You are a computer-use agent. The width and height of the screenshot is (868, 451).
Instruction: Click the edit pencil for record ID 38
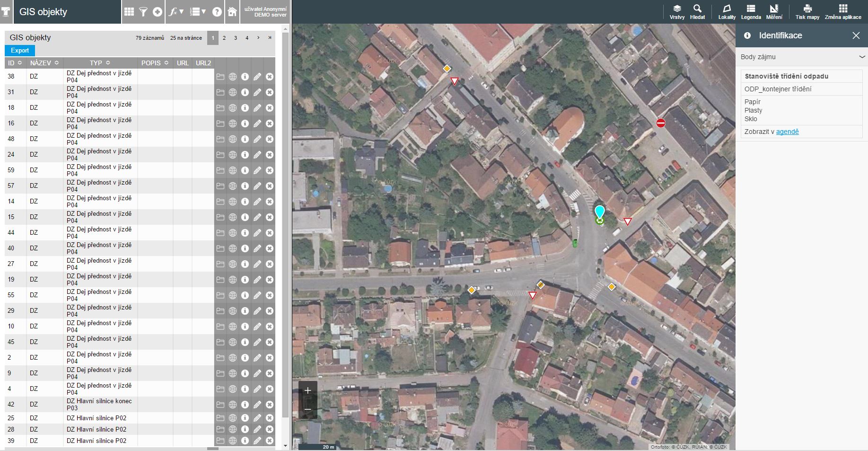(x=257, y=77)
